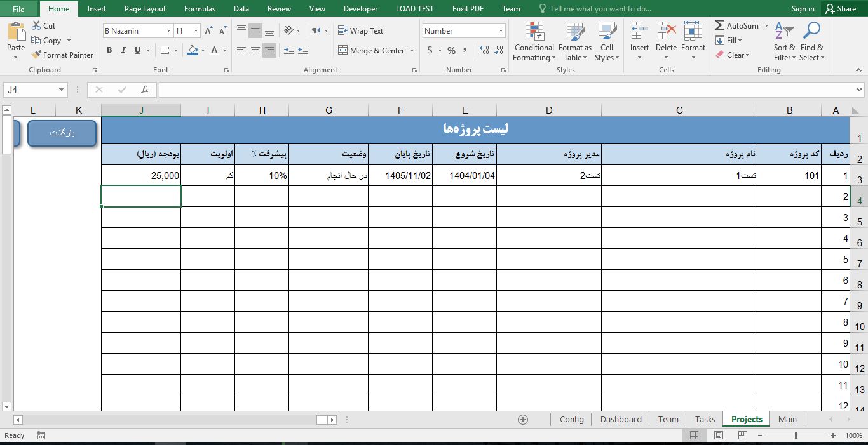868x445 pixels.
Task: Open Merge & Center dropdown arrow
Action: pos(412,50)
